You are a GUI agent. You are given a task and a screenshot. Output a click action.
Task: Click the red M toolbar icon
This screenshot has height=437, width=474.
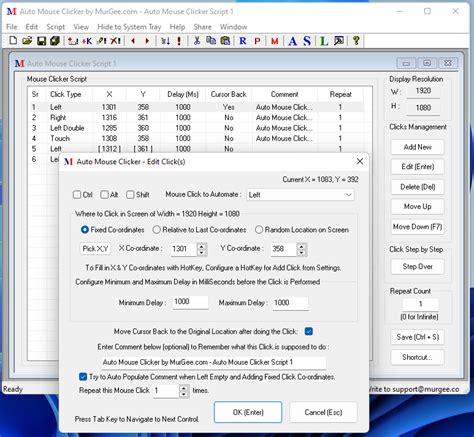(x=275, y=41)
